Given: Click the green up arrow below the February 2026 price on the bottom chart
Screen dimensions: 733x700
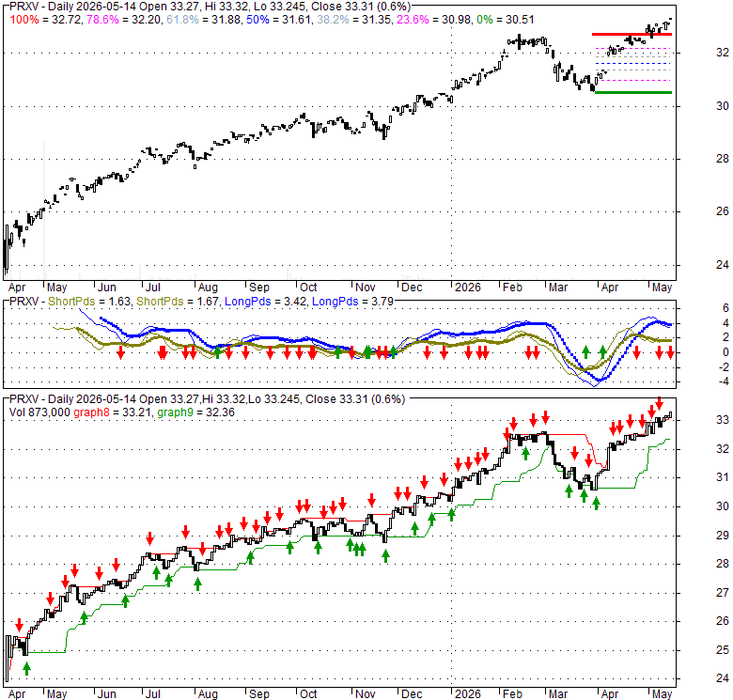Looking at the screenshot, I should pos(525,453).
